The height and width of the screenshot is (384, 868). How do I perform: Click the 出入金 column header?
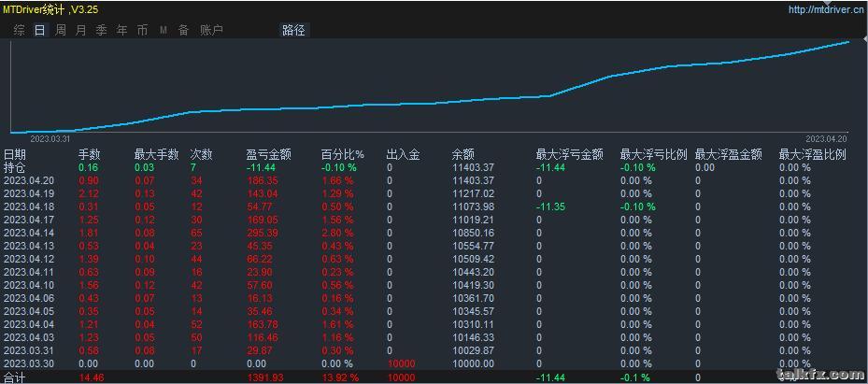point(403,154)
